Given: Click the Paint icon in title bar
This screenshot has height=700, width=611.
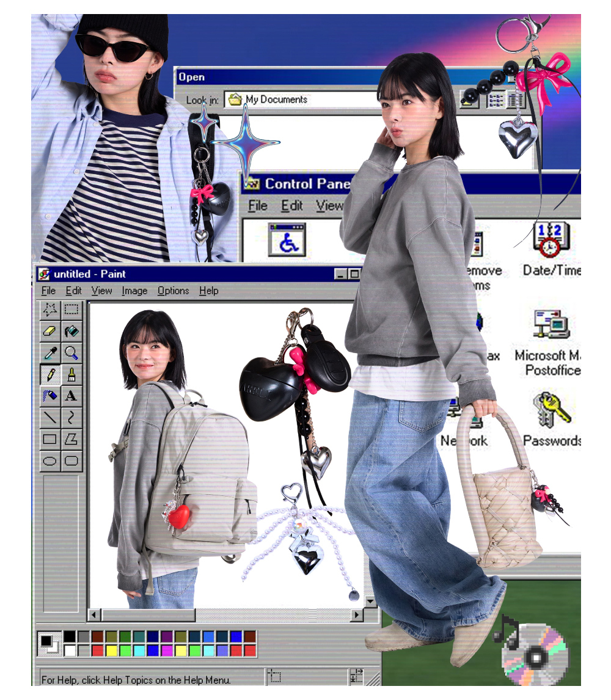Looking at the screenshot, I should pos(44,274).
